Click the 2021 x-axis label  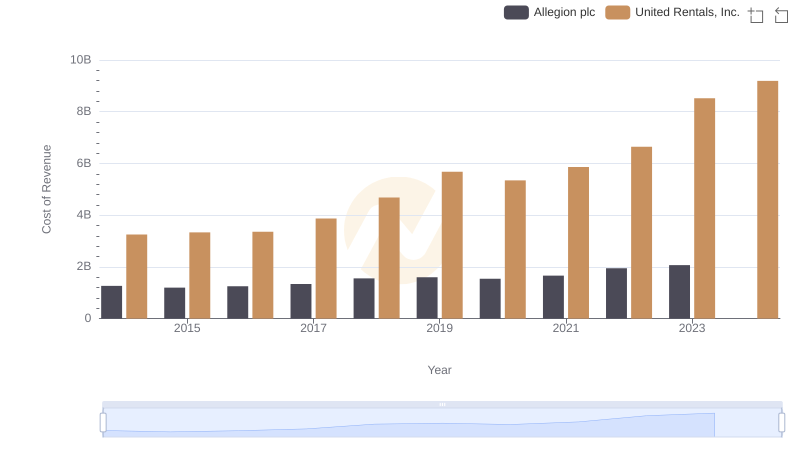point(566,328)
